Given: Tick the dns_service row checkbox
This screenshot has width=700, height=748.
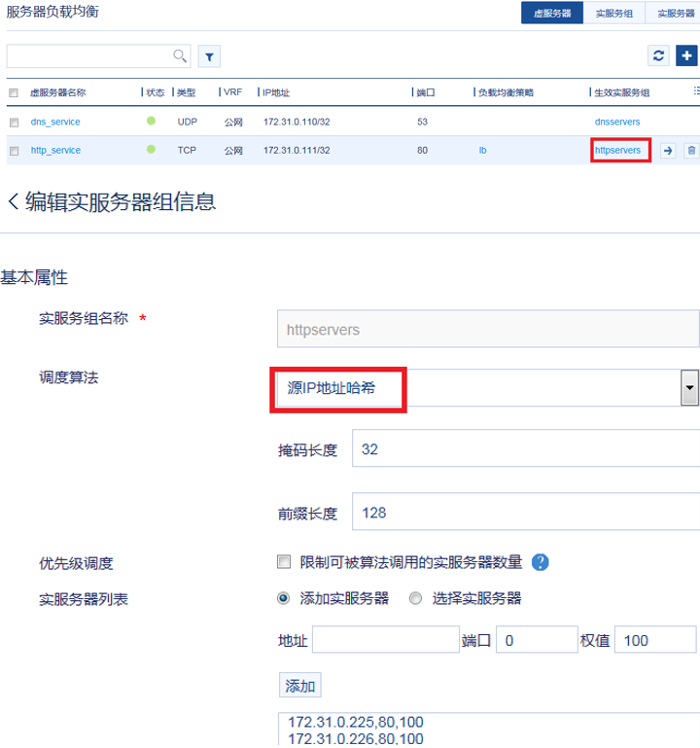Looking at the screenshot, I should pyautogui.click(x=14, y=123).
